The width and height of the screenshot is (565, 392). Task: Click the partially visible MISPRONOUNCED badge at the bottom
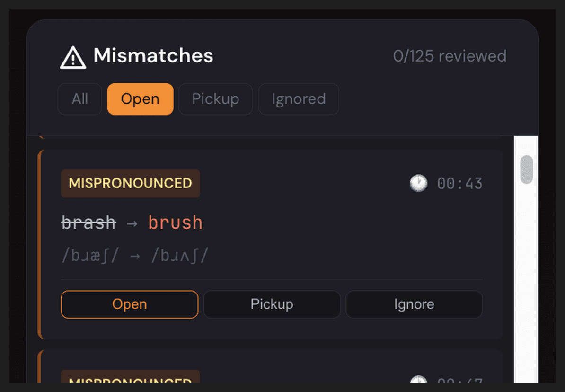[130, 378]
